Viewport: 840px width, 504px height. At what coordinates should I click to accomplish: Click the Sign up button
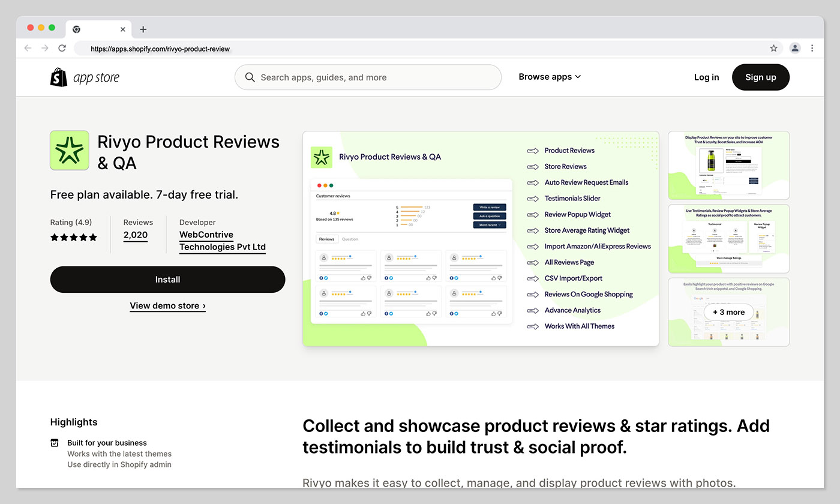tap(760, 77)
